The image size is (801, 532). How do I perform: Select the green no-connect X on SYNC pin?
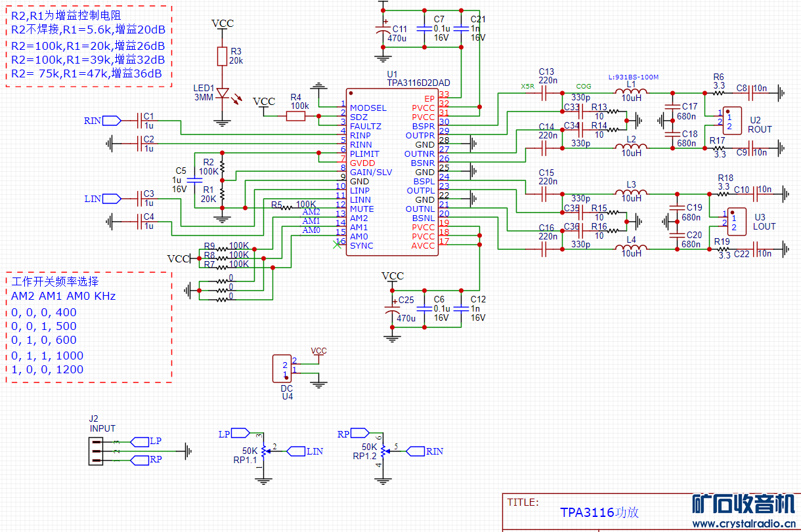click(337, 245)
